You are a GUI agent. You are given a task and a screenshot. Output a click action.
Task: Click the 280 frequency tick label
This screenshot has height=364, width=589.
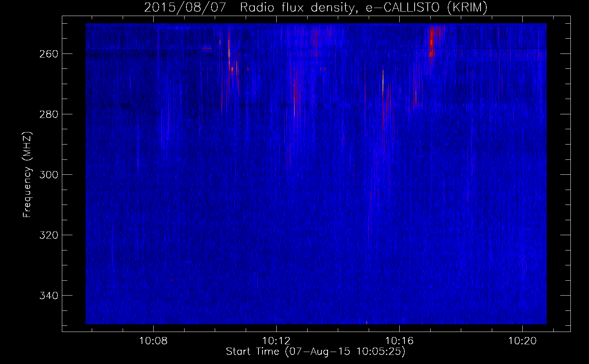49,114
